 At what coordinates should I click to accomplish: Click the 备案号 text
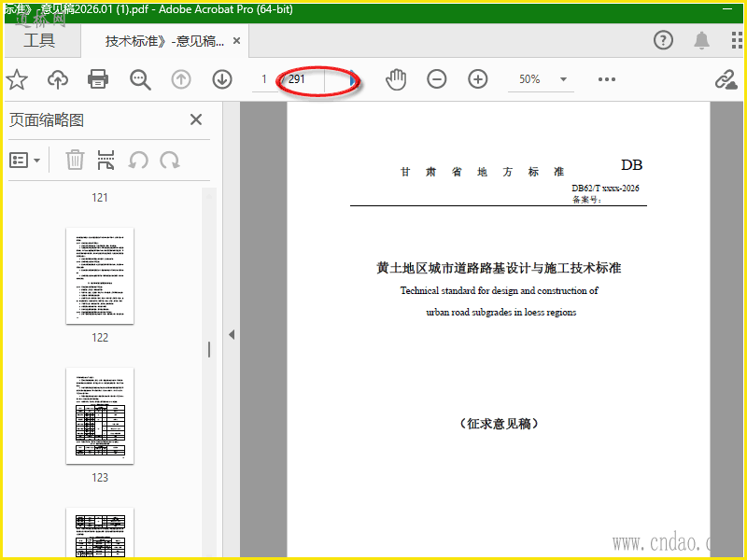pyautogui.click(x=587, y=200)
